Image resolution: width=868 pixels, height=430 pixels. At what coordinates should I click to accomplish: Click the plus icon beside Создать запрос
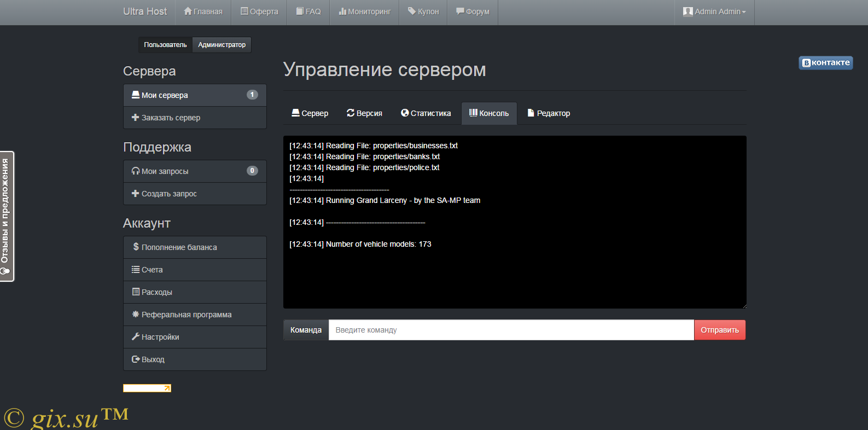[x=135, y=193]
